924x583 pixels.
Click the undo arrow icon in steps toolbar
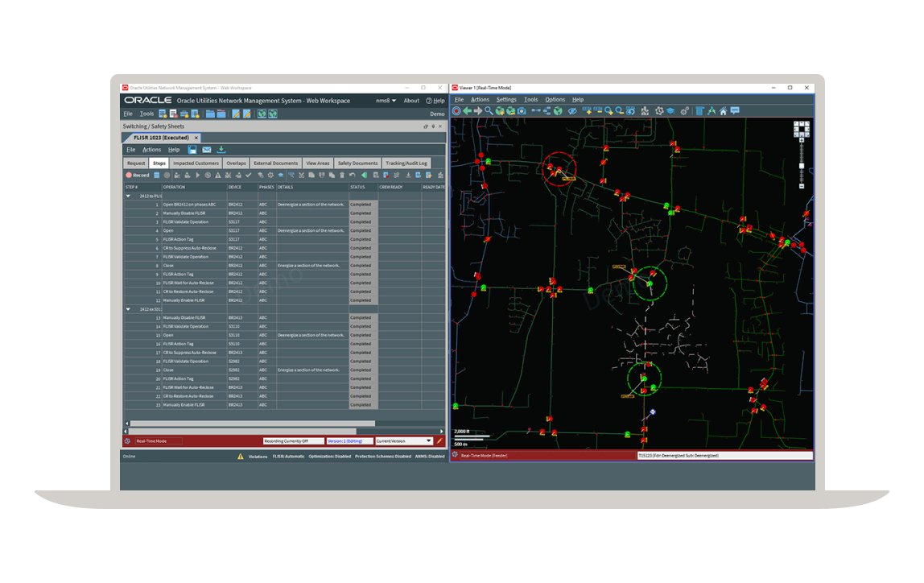click(353, 175)
